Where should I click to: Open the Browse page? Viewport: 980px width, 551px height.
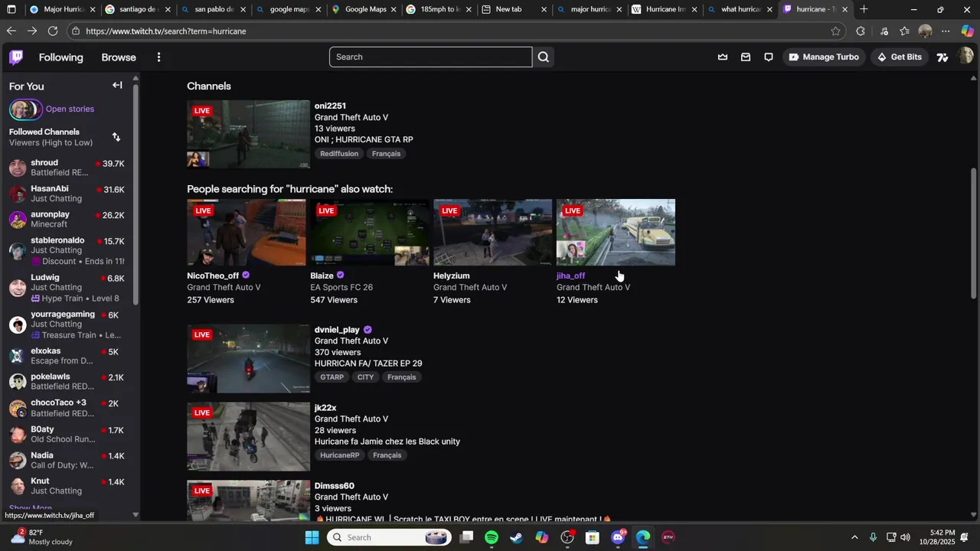[119, 57]
